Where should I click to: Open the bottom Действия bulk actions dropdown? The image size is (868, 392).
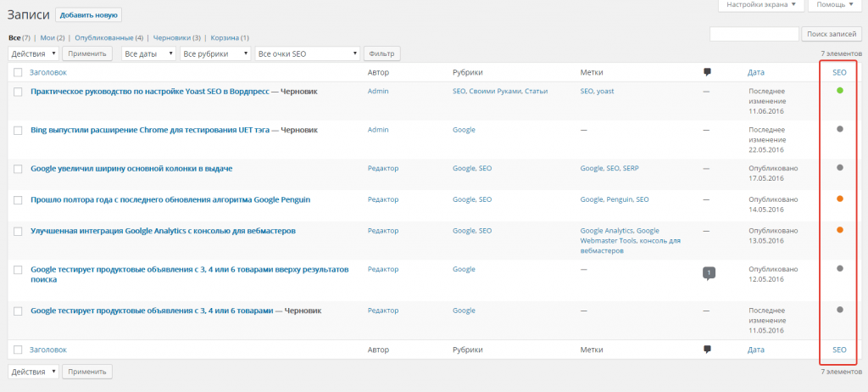pyautogui.click(x=33, y=372)
